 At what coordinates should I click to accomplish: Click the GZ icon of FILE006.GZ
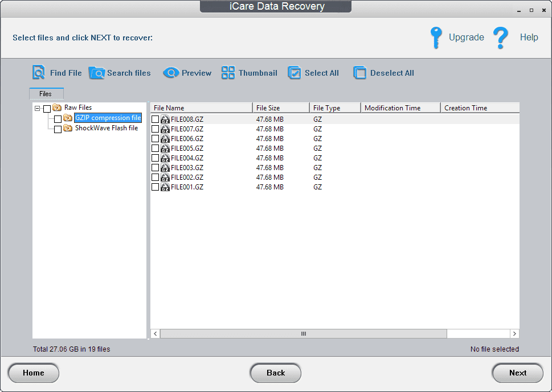click(165, 138)
